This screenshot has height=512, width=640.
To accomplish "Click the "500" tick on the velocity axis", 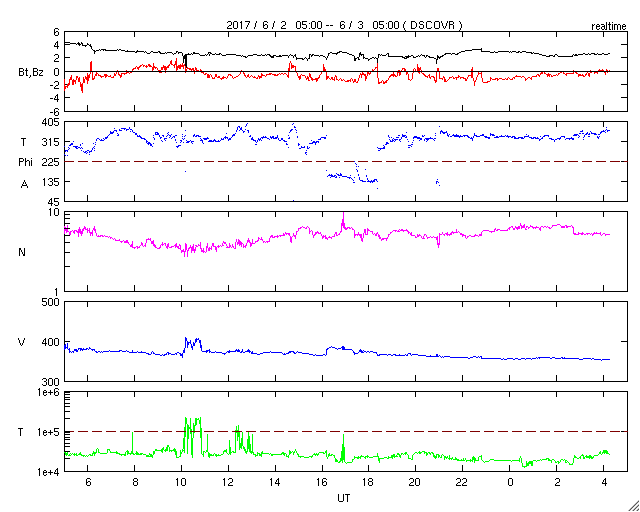I will [51, 302].
